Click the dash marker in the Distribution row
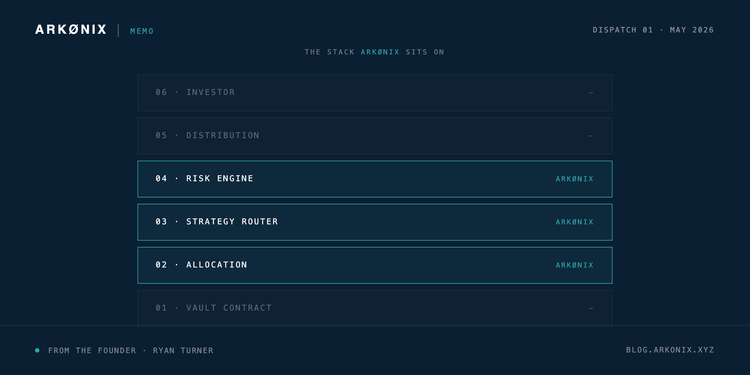 (591, 136)
